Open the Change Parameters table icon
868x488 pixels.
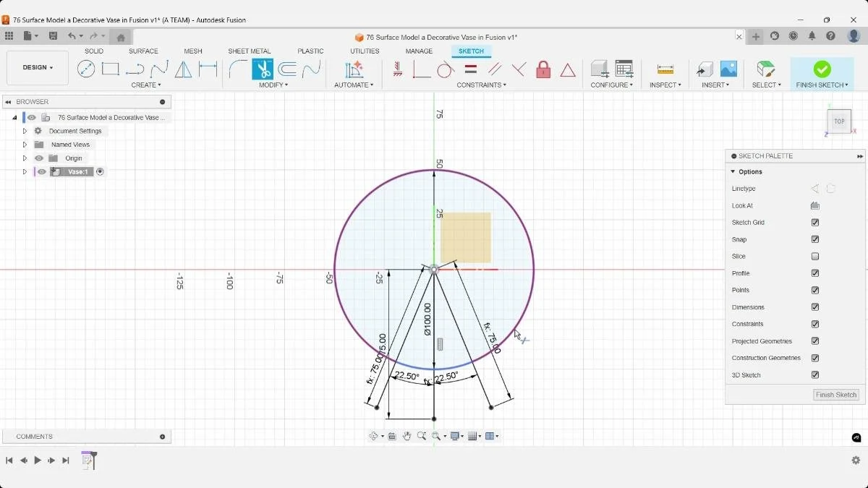point(624,69)
